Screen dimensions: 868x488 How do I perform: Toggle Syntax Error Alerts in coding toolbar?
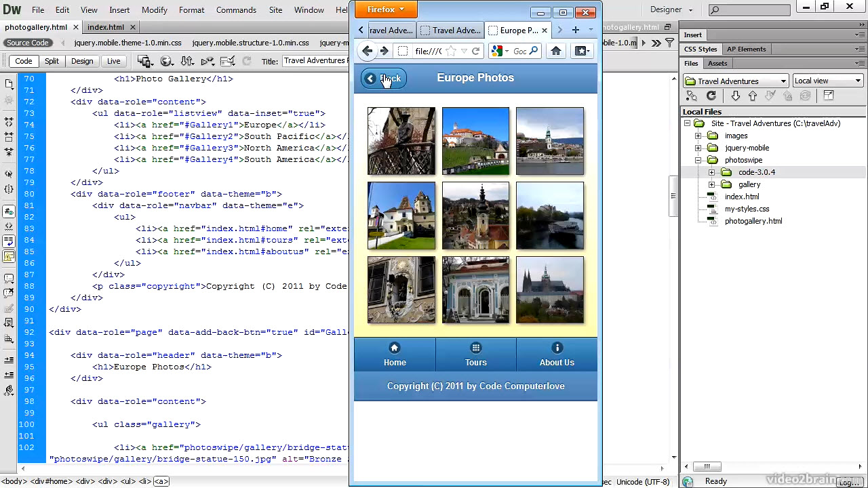click(x=9, y=257)
